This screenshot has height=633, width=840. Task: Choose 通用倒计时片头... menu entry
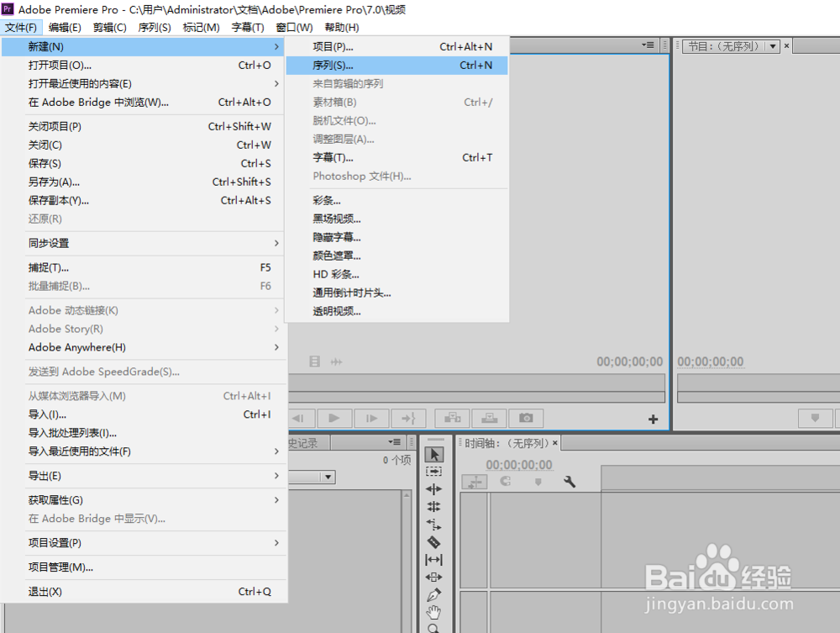click(x=397, y=293)
